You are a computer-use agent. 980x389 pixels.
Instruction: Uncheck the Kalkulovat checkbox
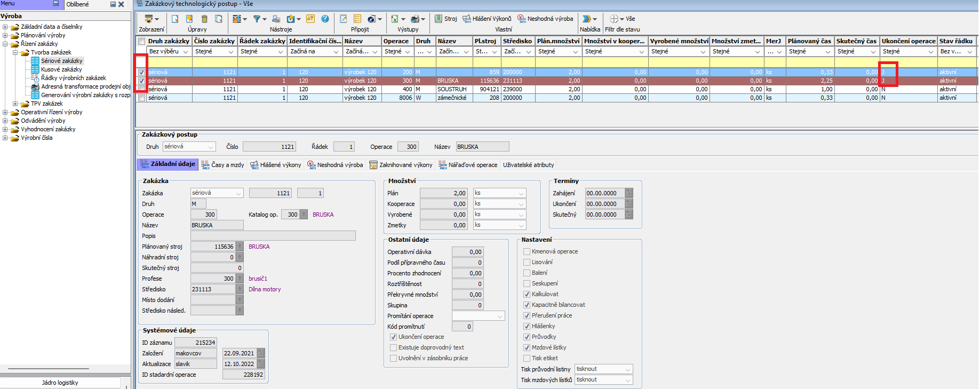527,294
